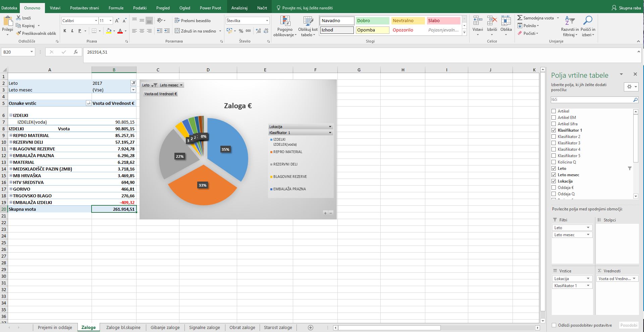This screenshot has width=644, height=332.
Task: Click the Prilepi (paste) icon
Action: click(x=7, y=21)
